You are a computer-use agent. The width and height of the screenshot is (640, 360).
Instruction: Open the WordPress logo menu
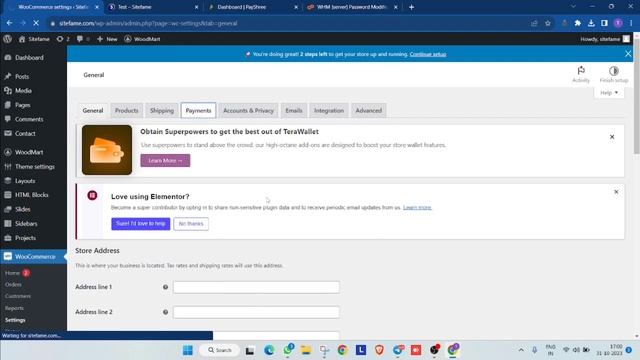pos(7,39)
